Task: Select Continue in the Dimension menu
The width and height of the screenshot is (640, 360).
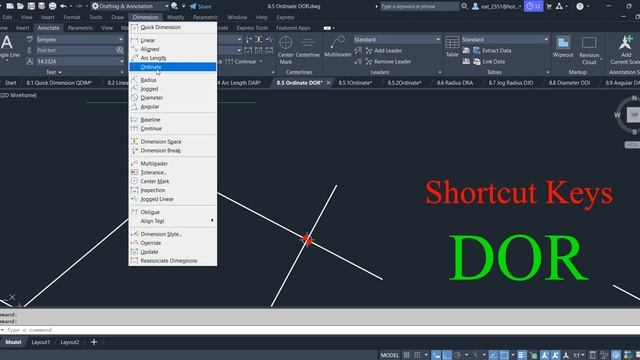Action: (173, 129)
